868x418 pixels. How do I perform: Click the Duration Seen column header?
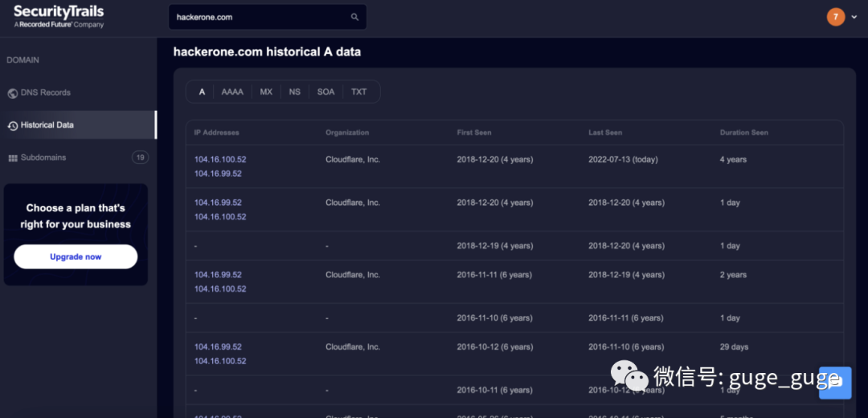[744, 133]
